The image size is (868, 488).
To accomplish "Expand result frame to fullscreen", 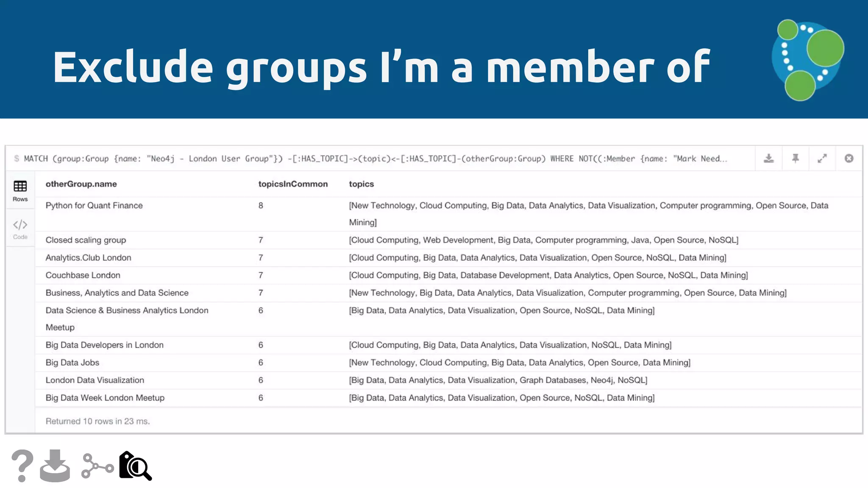I will click(822, 158).
